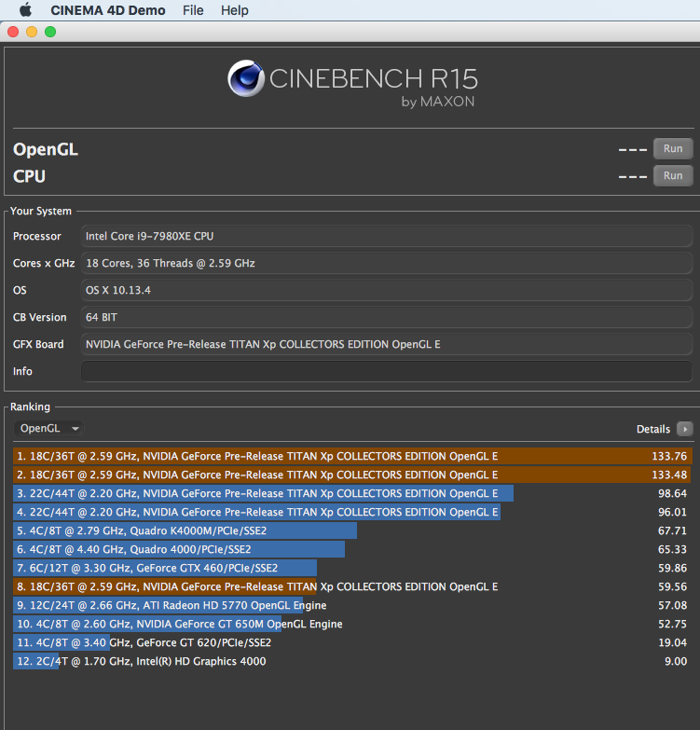Select ranking entry 2 scoring 133.48

pyautogui.click(x=352, y=475)
